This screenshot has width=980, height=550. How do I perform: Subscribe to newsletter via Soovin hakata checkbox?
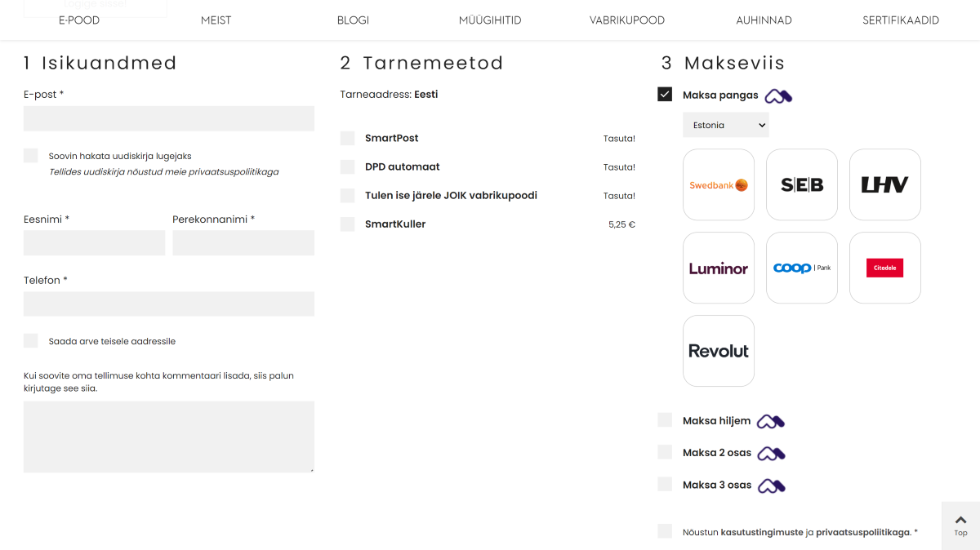pyautogui.click(x=31, y=155)
